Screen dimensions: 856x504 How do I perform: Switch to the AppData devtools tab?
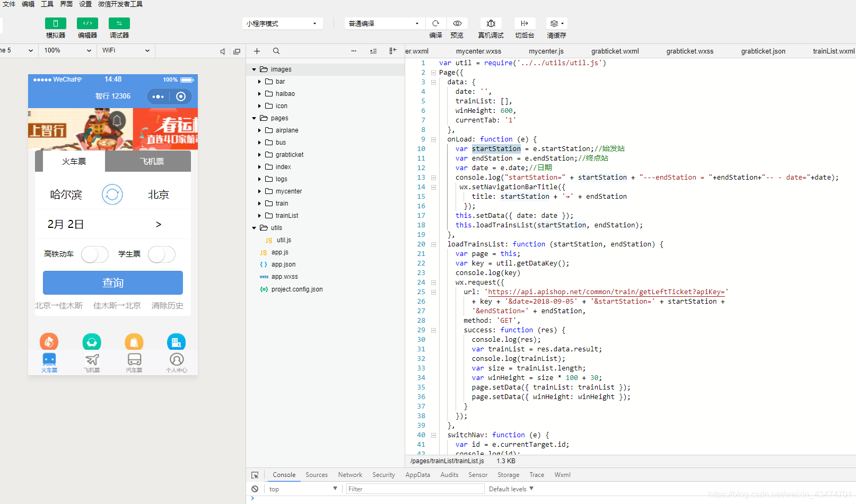[417, 475]
